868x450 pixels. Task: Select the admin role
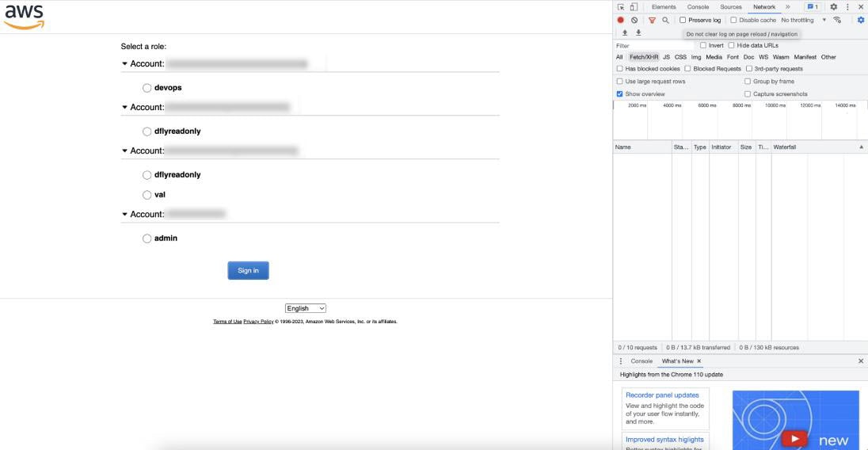(x=147, y=238)
